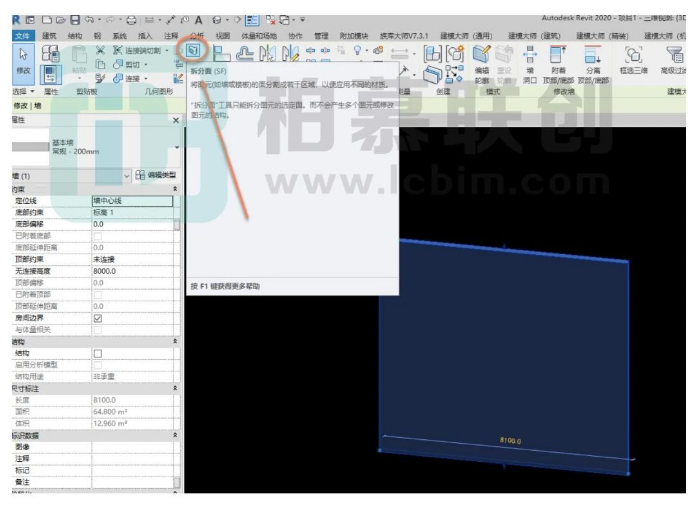Toggle the 已附着底部 checkbox
The image size is (688, 507).
tap(98, 236)
